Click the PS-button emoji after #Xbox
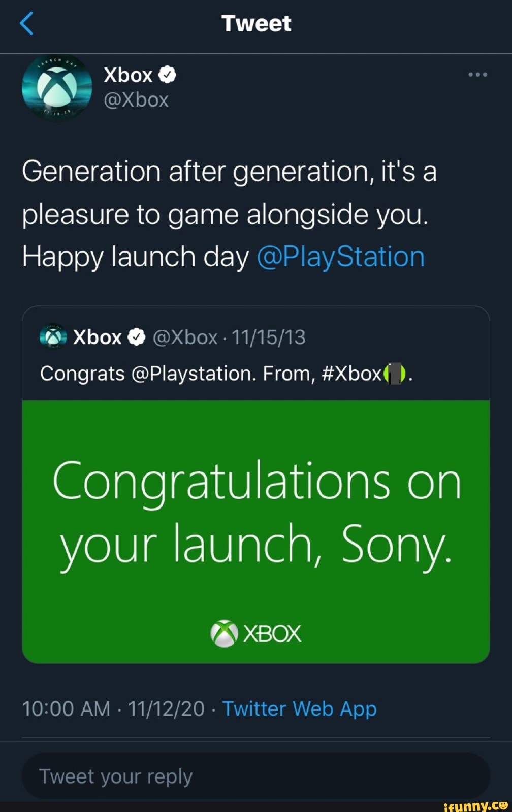Screen dimensions: 512x812 tap(394, 374)
